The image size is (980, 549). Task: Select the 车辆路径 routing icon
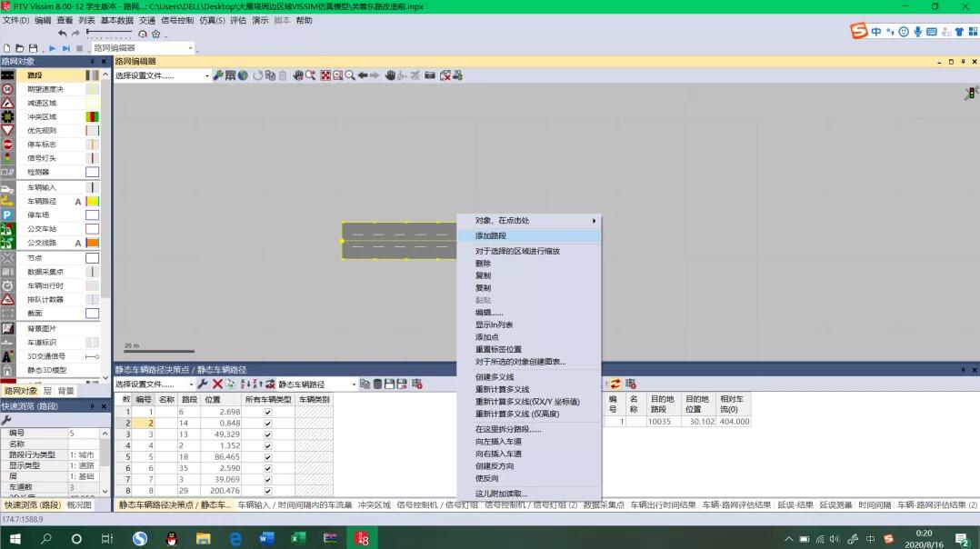pyautogui.click(x=7, y=201)
